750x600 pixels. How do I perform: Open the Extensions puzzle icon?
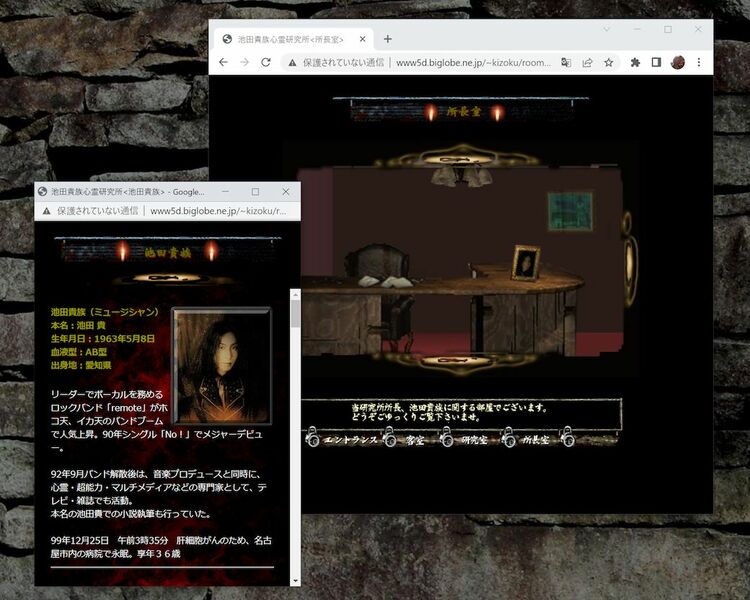coord(635,62)
